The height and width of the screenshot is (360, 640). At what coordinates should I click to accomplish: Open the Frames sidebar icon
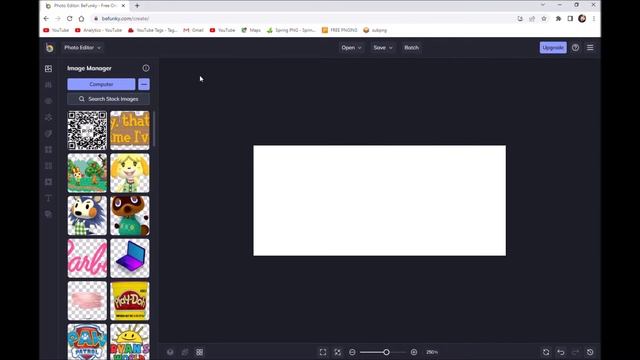[x=49, y=149]
